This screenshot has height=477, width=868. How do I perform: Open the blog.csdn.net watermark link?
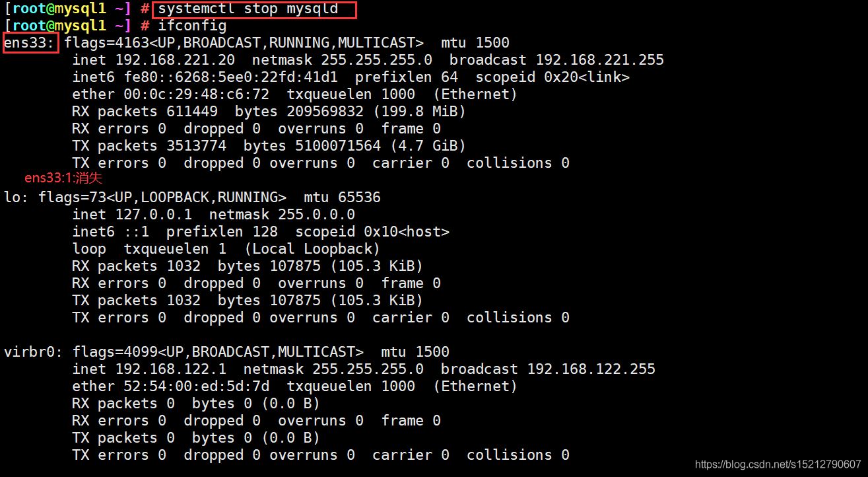778,464
